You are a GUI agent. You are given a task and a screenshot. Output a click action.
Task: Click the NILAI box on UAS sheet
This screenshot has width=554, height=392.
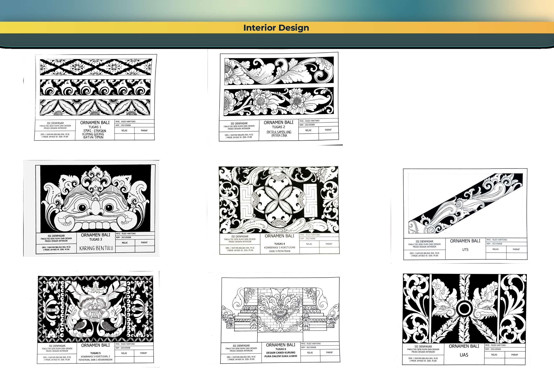coord(494,355)
